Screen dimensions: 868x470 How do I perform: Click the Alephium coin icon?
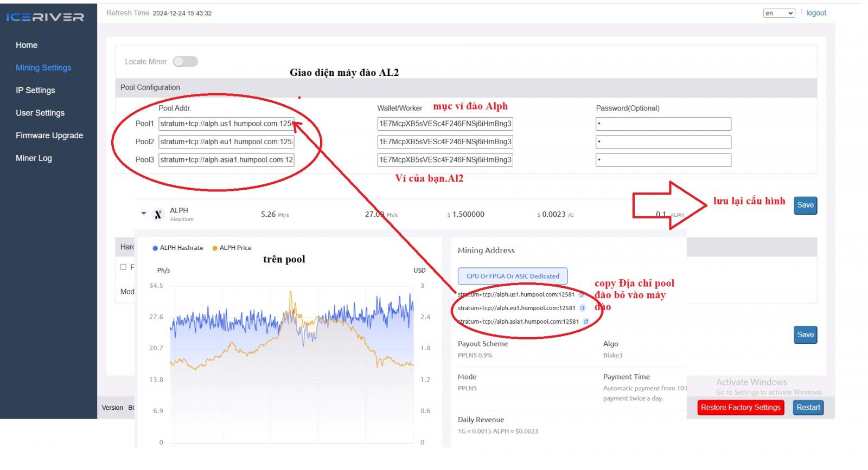tap(158, 215)
